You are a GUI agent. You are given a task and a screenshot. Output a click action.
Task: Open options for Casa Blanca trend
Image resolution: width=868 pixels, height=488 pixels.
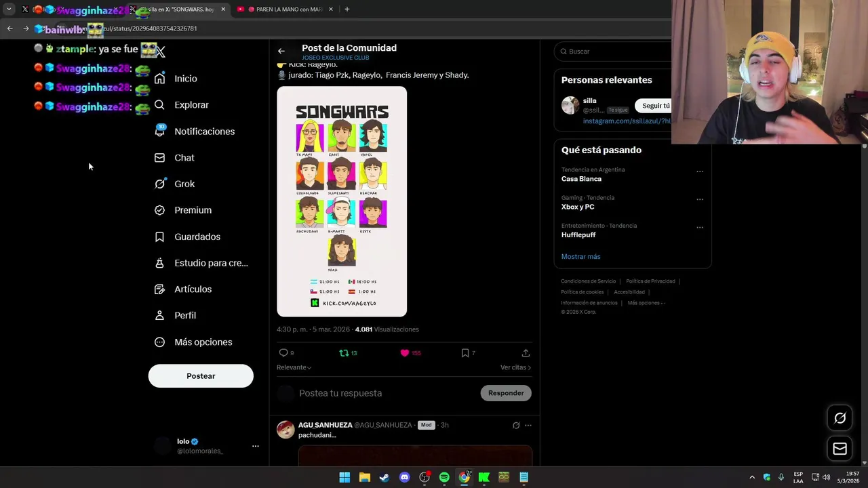pos(700,171)
